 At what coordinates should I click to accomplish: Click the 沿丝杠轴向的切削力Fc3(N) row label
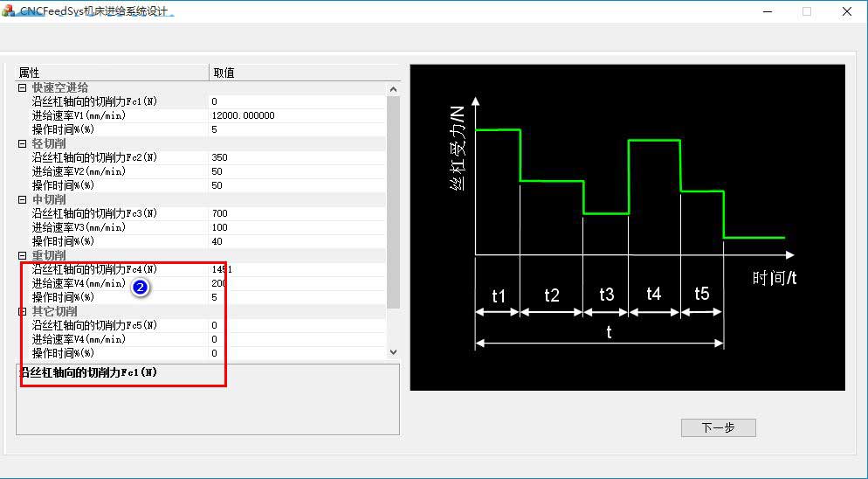click(x=94, y=213)
